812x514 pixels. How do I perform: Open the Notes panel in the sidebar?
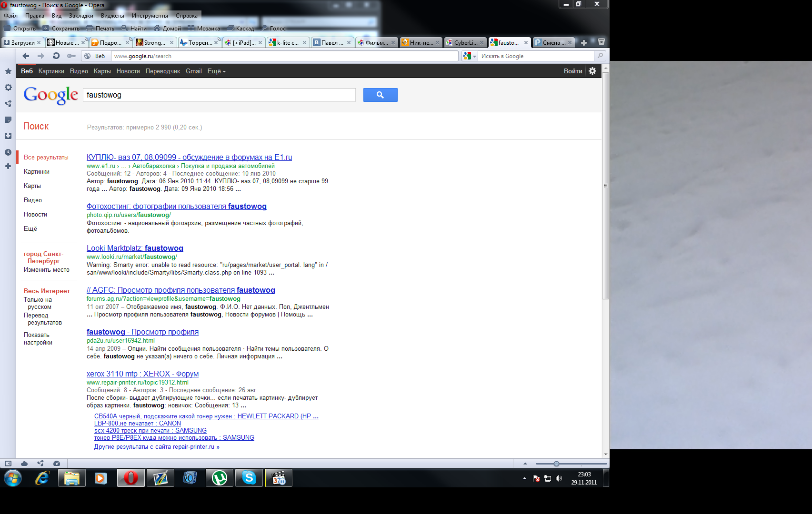[8, 120]
